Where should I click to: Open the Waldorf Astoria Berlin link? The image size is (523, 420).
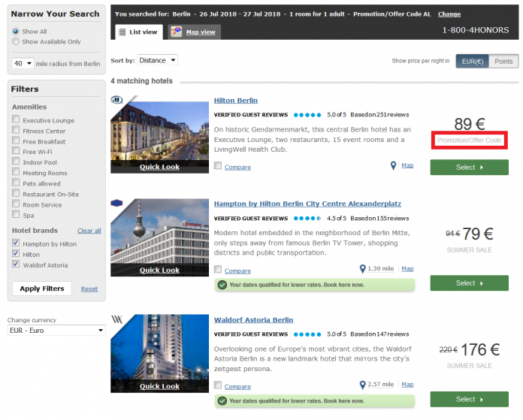coord(253,320)
